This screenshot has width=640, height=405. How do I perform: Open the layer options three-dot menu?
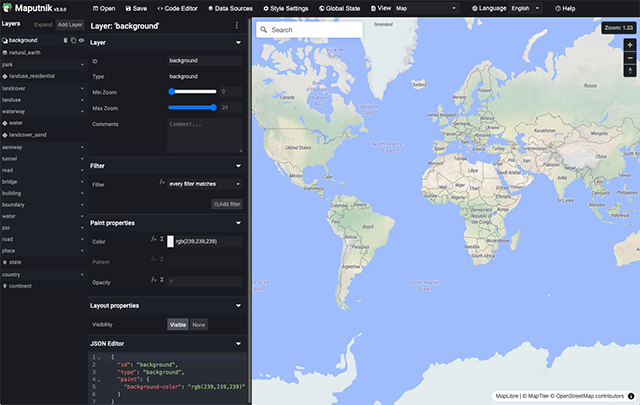click(x=237, y=25)
